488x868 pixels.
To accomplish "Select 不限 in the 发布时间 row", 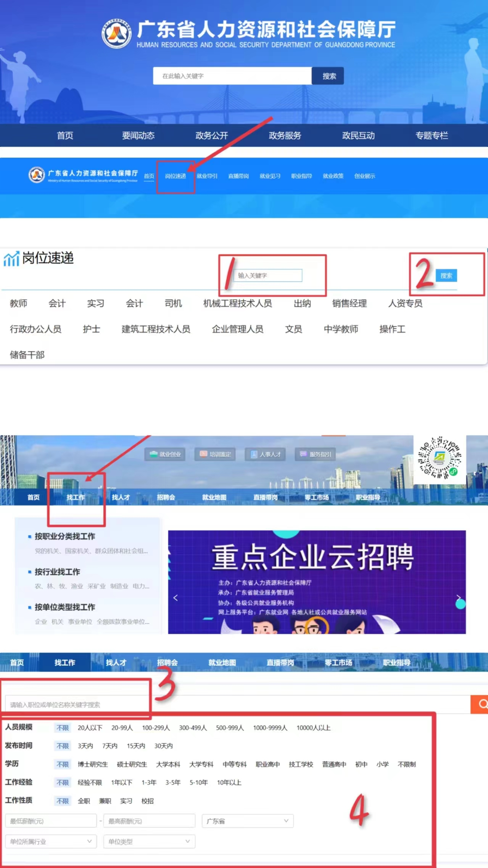I will click(x=63, y=746).
